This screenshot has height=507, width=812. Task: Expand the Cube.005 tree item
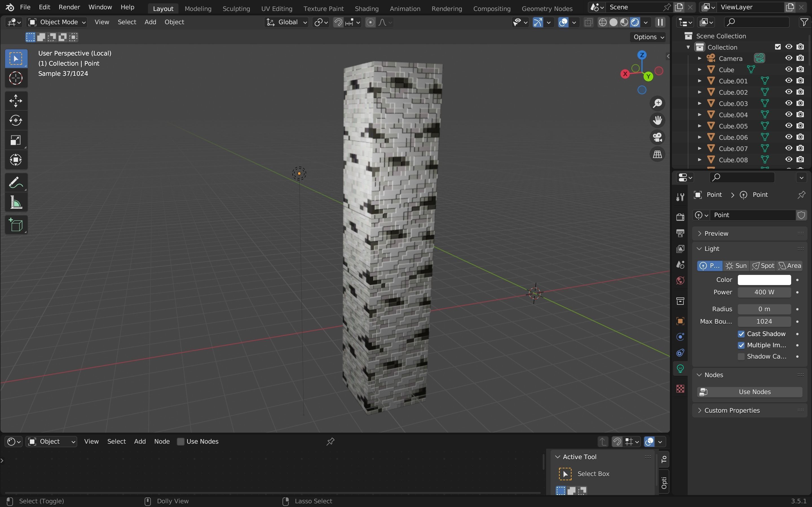pos(700,126)
